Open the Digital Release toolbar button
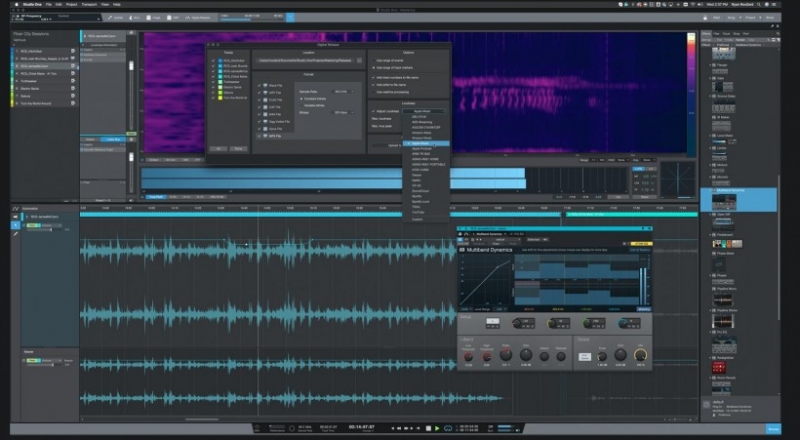 tap(197, 17)
